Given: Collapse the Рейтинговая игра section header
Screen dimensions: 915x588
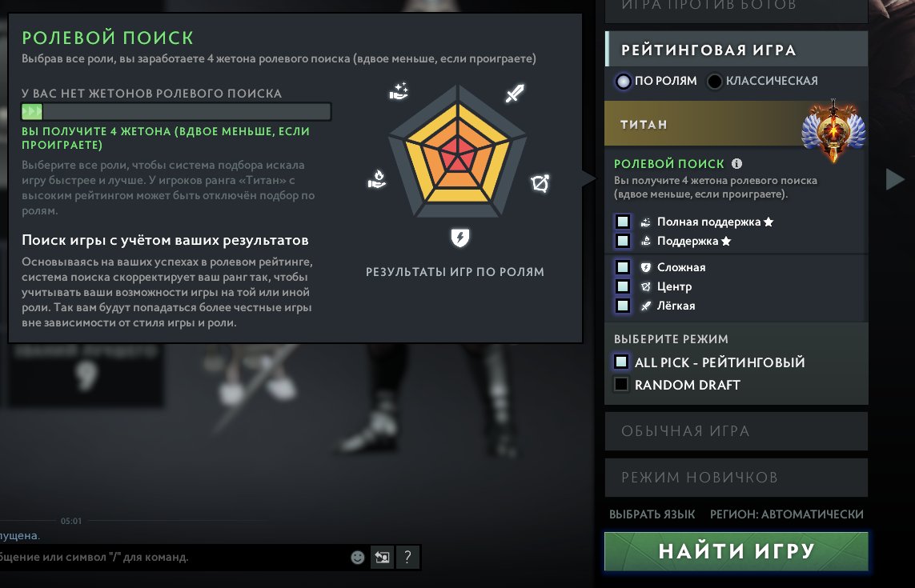Looking at the screenshot, I should point(736,50).
